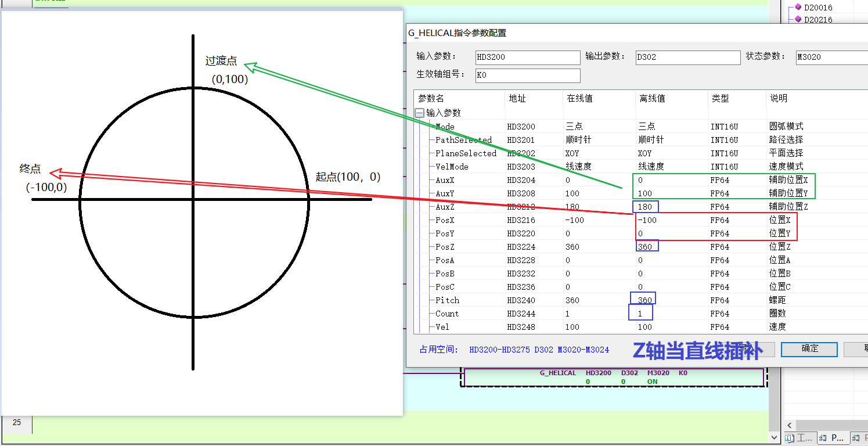The image size is (868, 446).
Task: Click the 参数名 column header
Action: (x=431, y=98)
